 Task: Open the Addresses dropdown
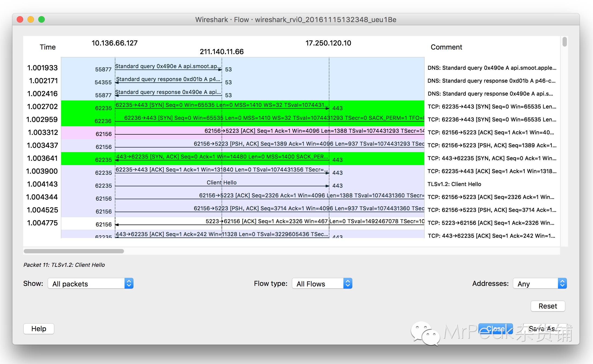click(x=540, y=283)
